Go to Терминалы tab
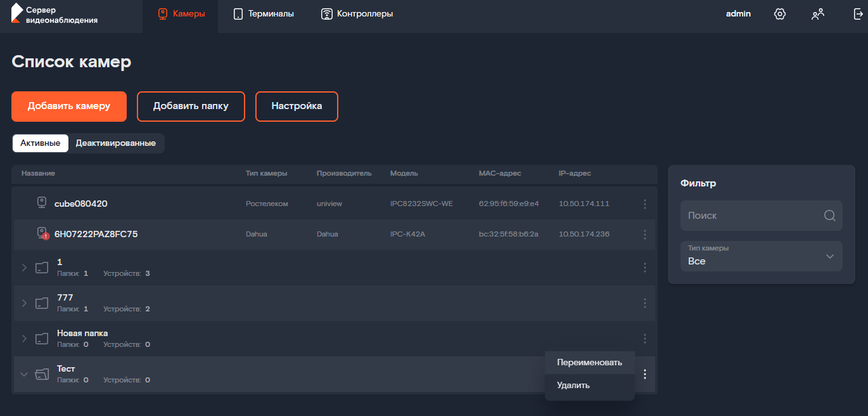This screenshot has height=416, width=868. click(x=264, y=14)
